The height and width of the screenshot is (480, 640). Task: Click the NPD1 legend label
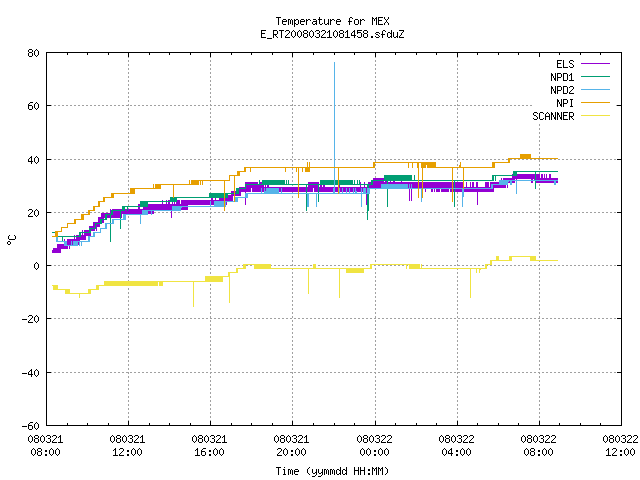pos(562,77)
